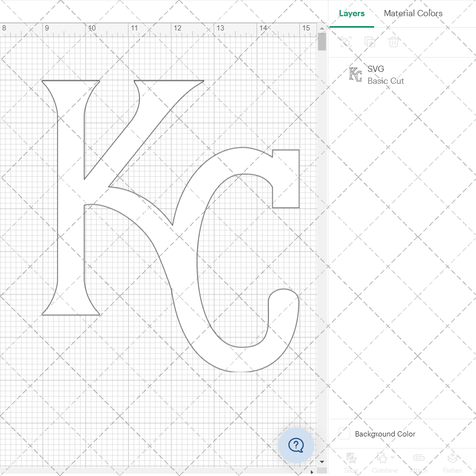
Task: Click the Duplicate layer icon
Action: click(x=369, y=41)
